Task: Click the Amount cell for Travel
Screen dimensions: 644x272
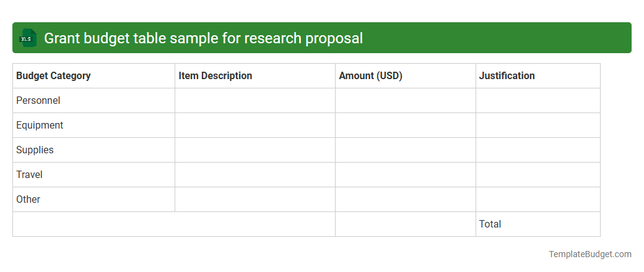Action: pyautogui.click(x=406, y=174)
